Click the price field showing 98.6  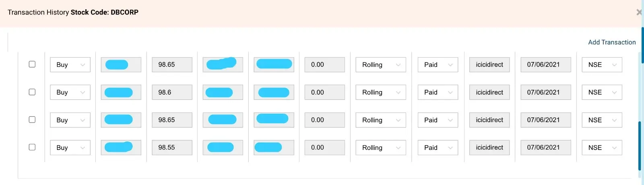(x=172, y=92)
